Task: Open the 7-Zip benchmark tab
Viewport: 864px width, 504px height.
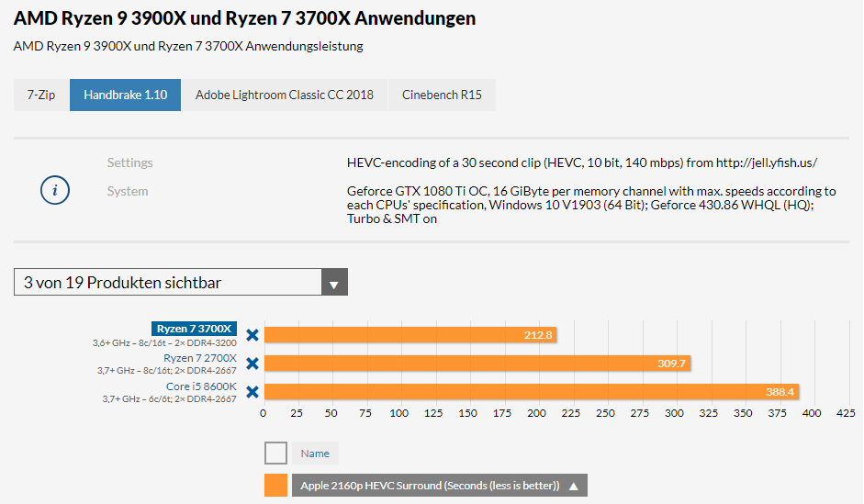Action: tap(41, 95)
